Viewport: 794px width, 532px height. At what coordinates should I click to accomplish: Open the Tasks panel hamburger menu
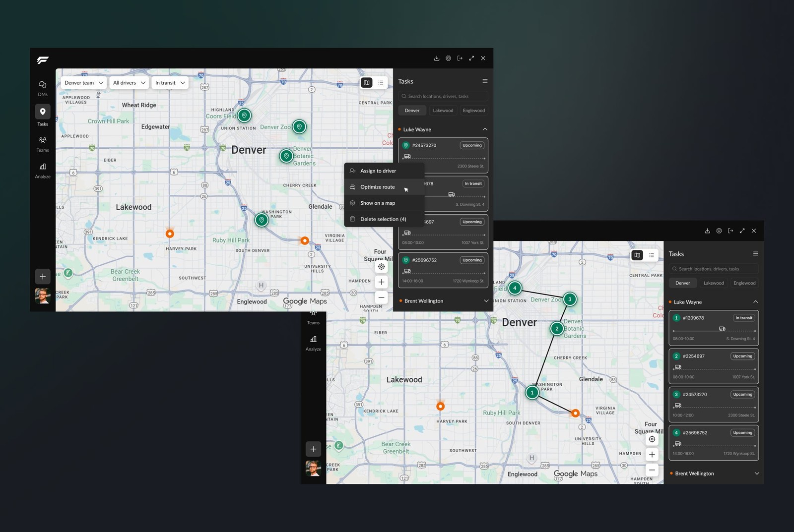485,81
